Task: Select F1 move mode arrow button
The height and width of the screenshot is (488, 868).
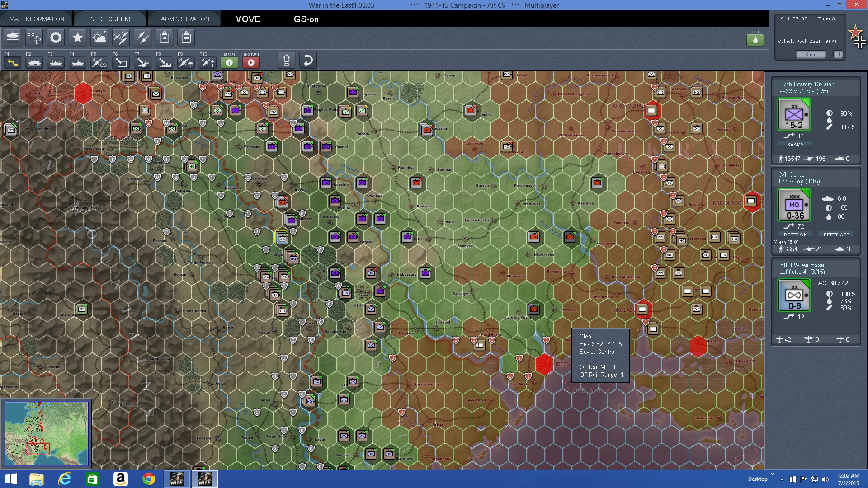Action: [x=13, y=62]
